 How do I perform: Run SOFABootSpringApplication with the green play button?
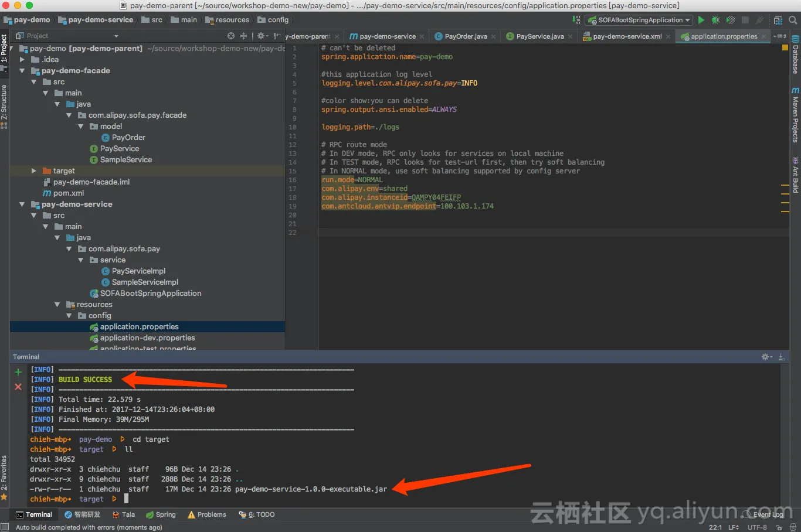[701, 20]
